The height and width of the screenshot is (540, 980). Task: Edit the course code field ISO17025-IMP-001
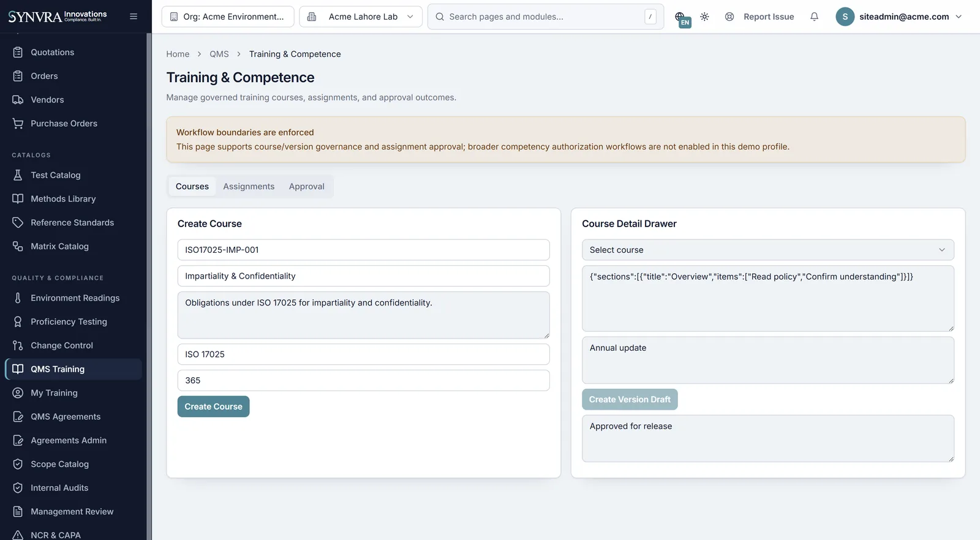pos(364,250)
